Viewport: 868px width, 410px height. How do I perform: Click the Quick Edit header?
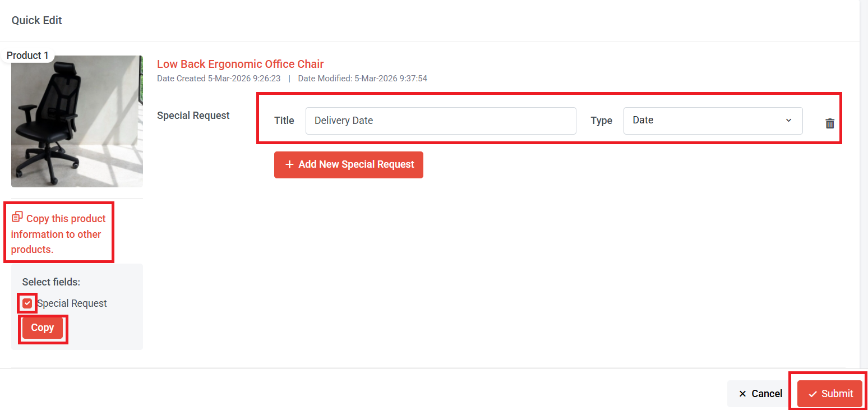36,20
